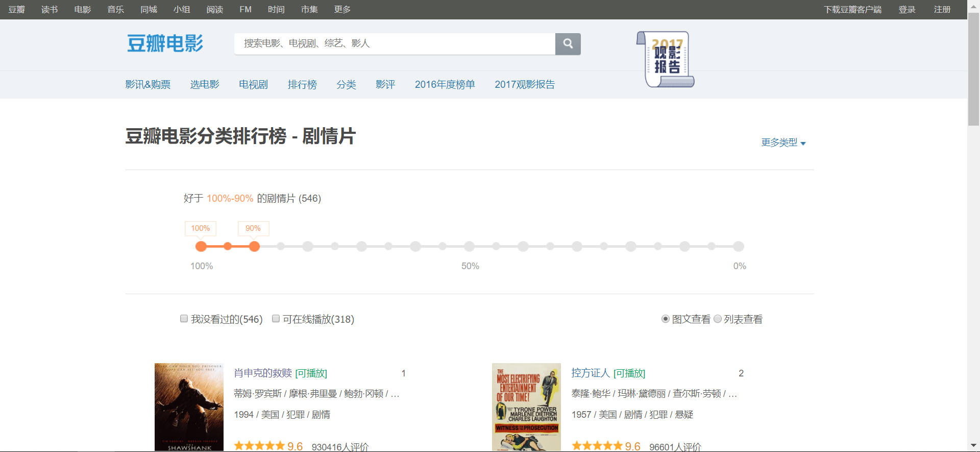Go to 豆瓣 home in top bar
Image resolution: width=980 pixels, height=452 pixels.
click(x=16, y=9)
